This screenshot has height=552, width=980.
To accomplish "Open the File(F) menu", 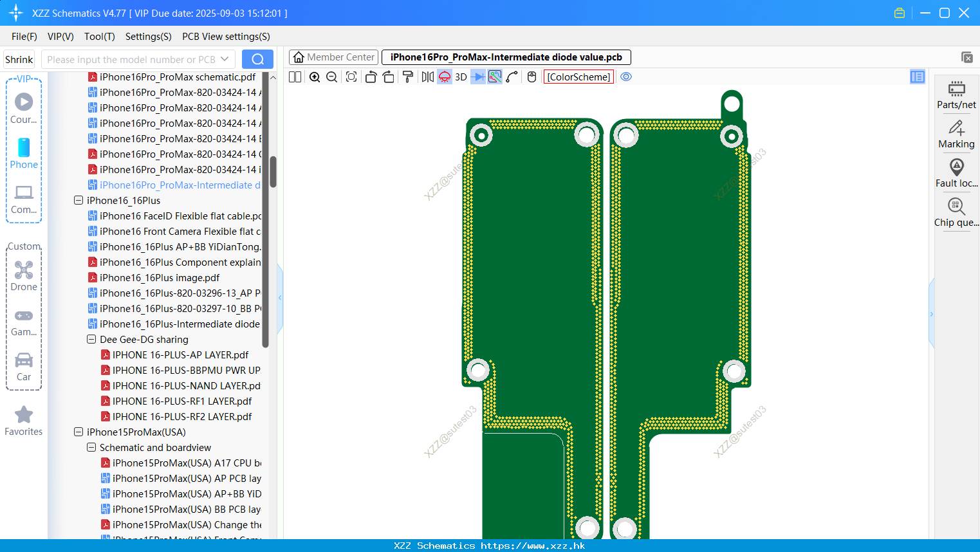I will (24, 37).
